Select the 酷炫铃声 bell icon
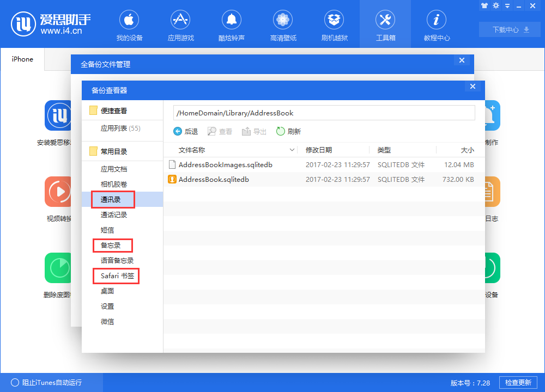 click(x=231, y=24)
